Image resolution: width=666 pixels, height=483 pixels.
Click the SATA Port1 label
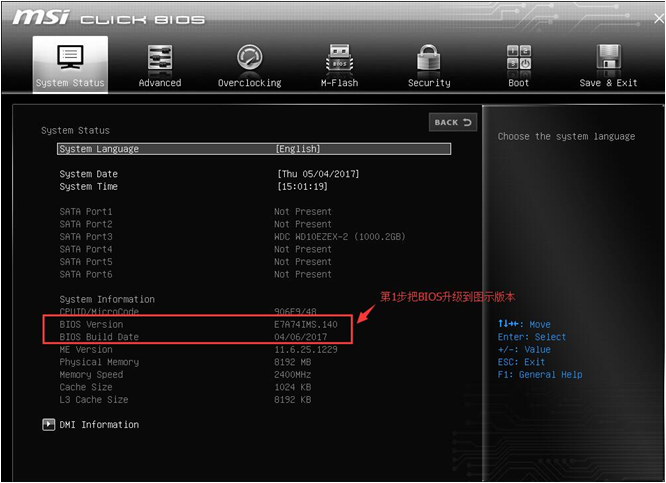[86, 212]
